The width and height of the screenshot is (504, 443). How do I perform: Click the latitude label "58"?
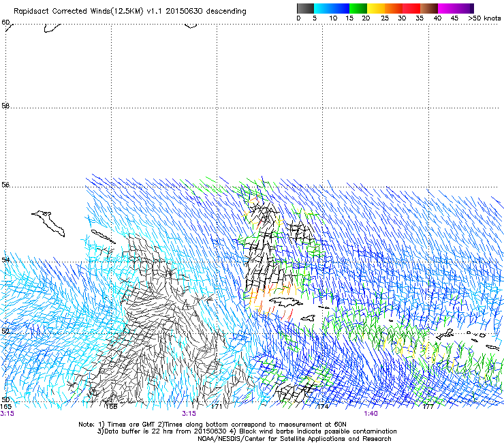[5, 106]
